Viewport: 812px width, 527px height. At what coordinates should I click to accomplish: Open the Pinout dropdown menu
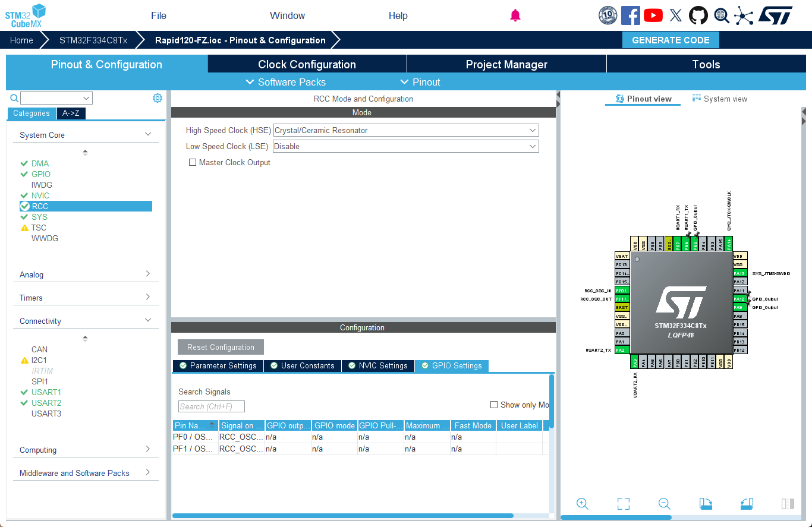(x=420, y=82)
